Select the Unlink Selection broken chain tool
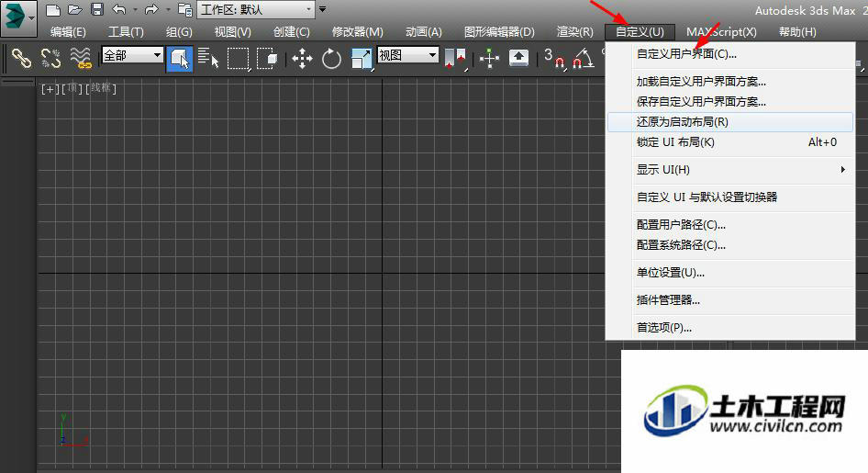This screenshot has width=868, height=473. (51, 58)
